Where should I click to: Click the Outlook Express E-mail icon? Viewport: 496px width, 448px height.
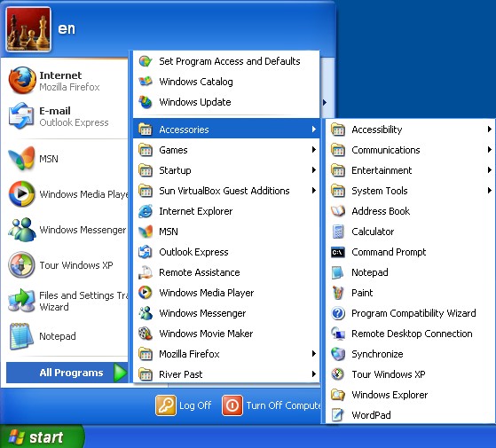point(21,115)
